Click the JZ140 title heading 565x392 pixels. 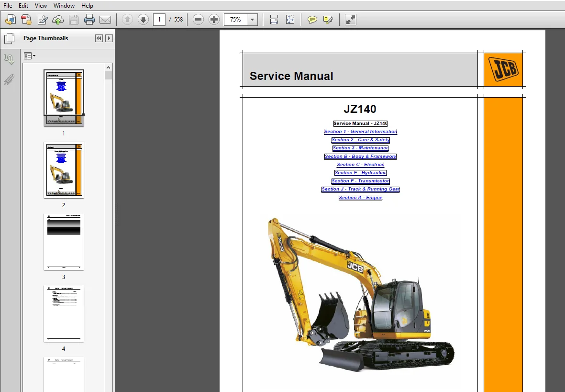(360, 109)
